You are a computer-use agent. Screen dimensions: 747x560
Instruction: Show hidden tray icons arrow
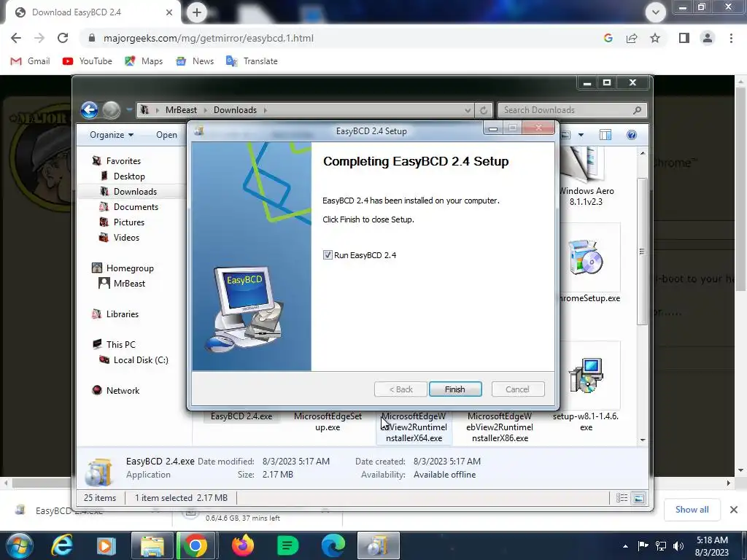click(625, 546)
